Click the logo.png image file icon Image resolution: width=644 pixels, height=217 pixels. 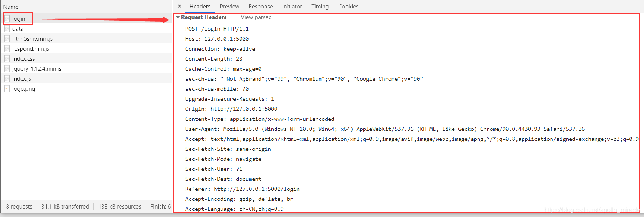pyautogui.click(x=7, y=89)
